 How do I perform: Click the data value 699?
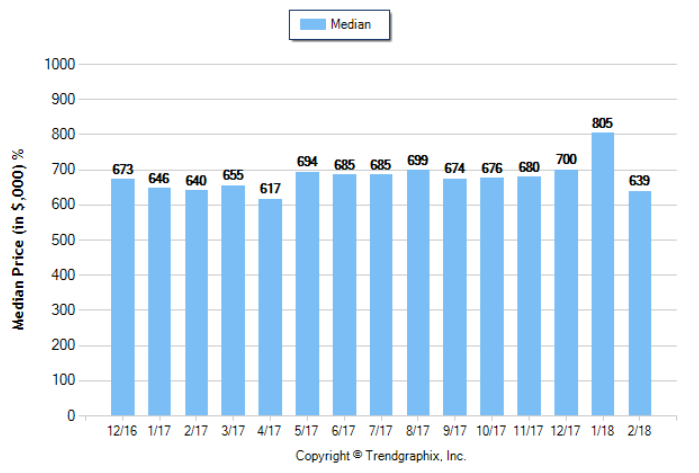coord(418,160)
